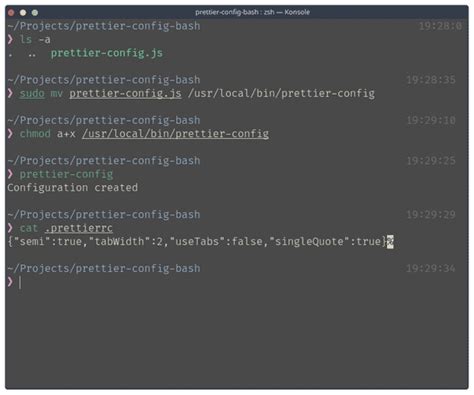Click the 19:29:29 timestamp

click(x=431, y=215)
